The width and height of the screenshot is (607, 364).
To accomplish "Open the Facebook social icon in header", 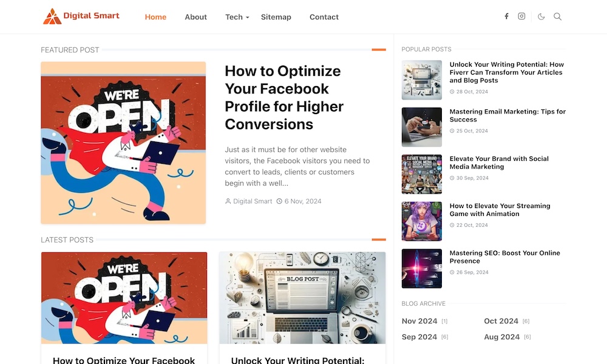I will click(x=506, y=16).
